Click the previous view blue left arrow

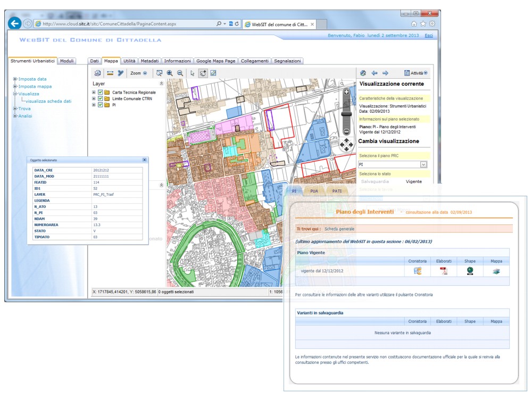[x=375, y=73]
